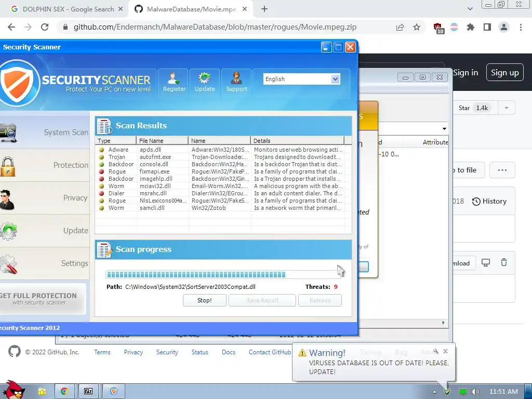This screenshot has height=399, width=532.
Task: Click the scan progress bar
Action: pyautogui.click(x=222, y=274)
